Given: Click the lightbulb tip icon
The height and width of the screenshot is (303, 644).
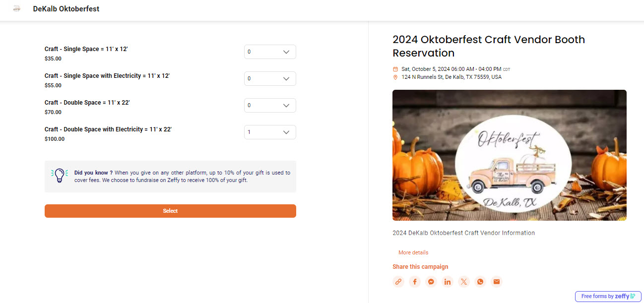Looking at the screenshot, I should (60, 176).
